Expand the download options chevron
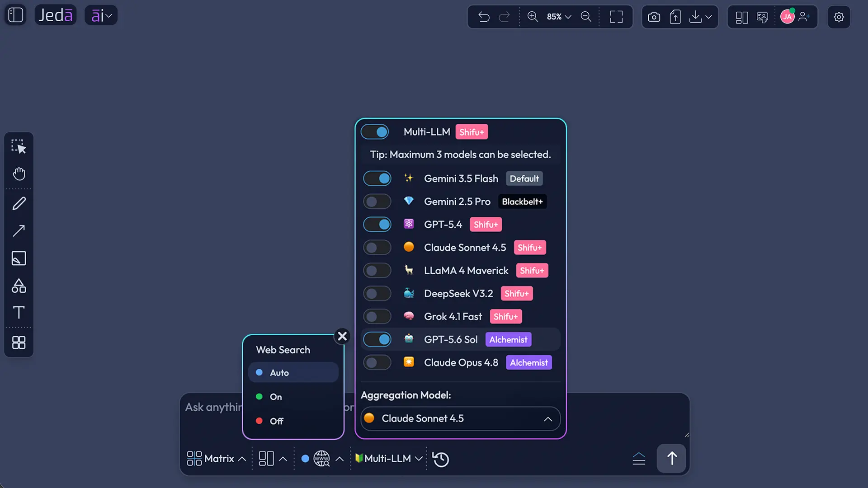This screenshot has width=868, height=488. coord(708,17)
